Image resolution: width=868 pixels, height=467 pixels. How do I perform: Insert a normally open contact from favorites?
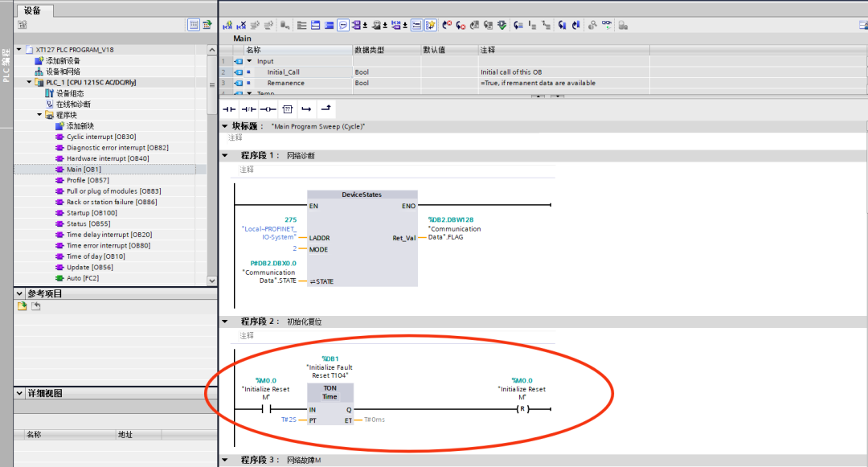pyautogui.click(x=229, y=109)
